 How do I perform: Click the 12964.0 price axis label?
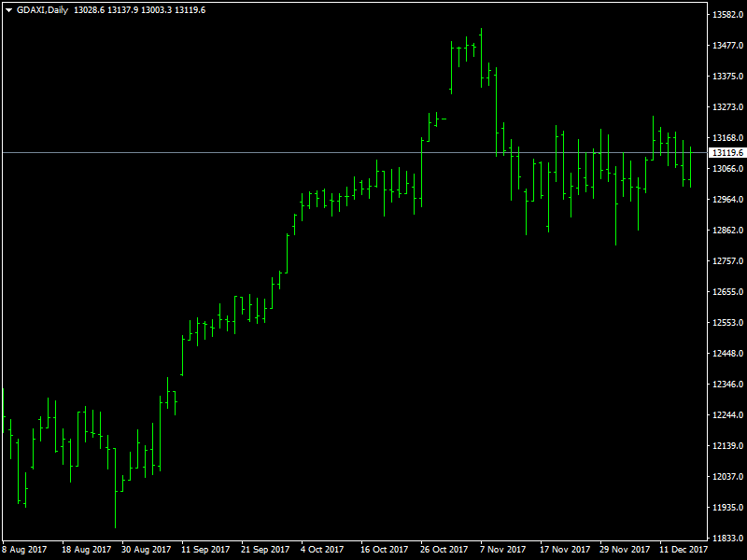coord(727,200)
